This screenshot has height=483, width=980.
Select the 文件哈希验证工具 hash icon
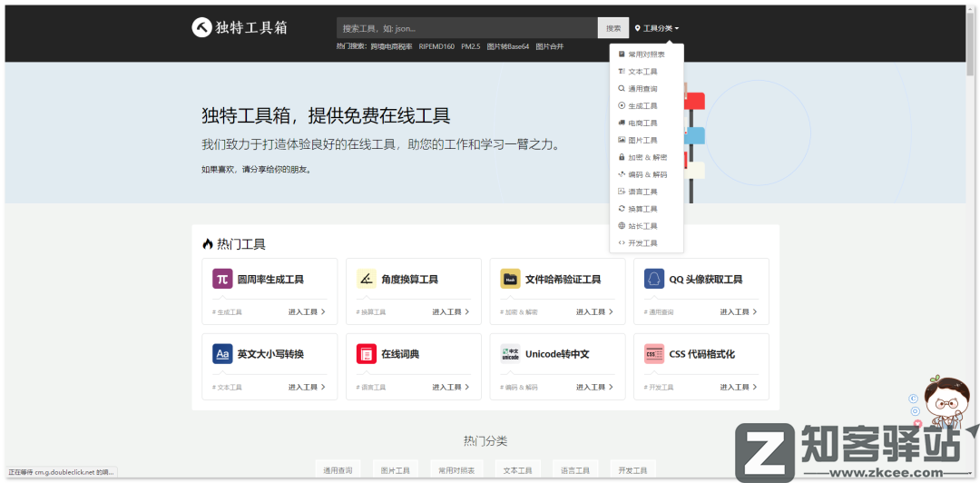coord(510,279)
